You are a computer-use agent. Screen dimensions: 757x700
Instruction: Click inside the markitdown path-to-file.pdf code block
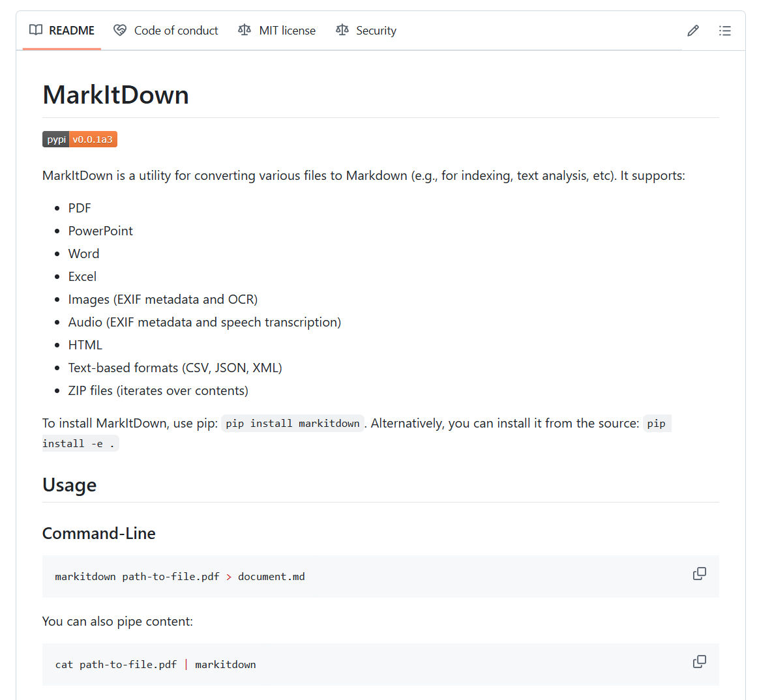point(181,576)
